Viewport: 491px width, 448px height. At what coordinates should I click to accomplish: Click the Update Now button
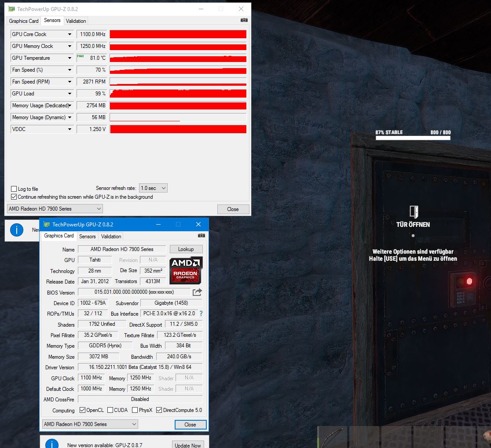[188, 445]
